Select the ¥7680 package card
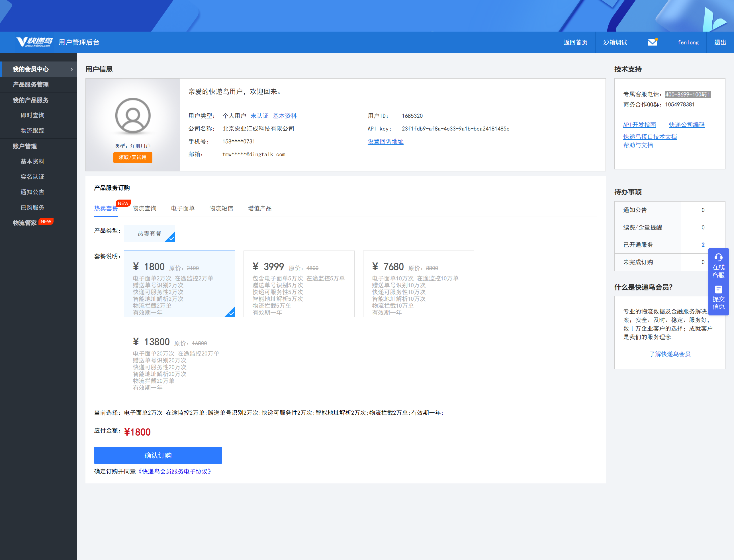This screenshot has width=734, height=560. (x=418, y=284)
